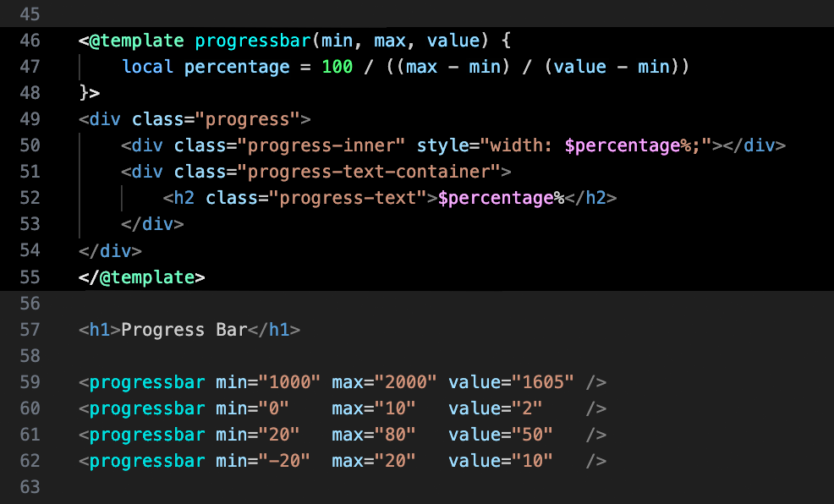The width and height of the screenshot is (834, 504).
Task: Click line number 55 in the gutter
Action: 30,277
